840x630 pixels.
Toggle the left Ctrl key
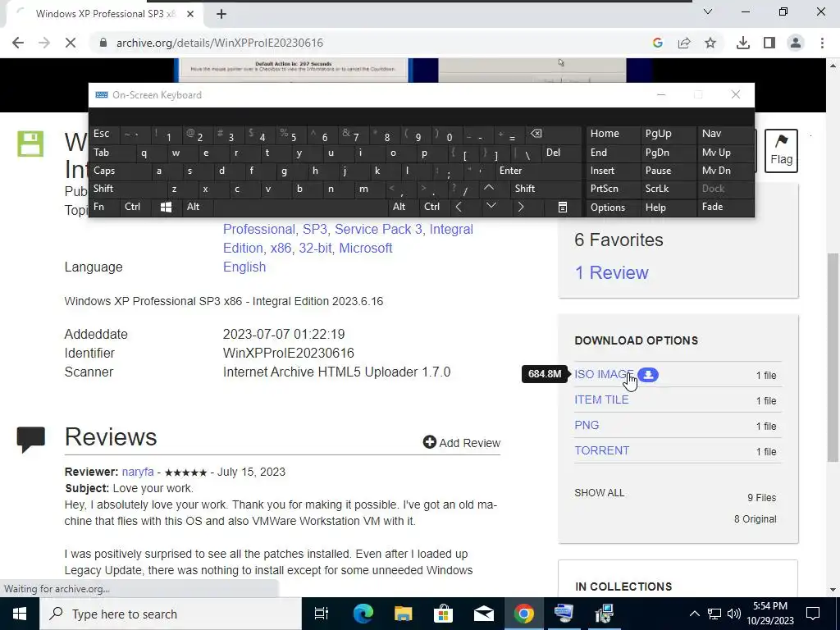click(x=136, y=207)
